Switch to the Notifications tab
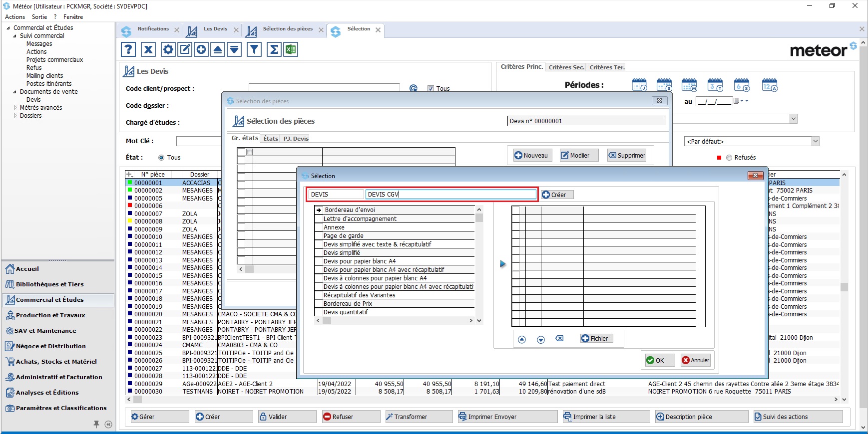This screenshot has height=434, width=868. tap(153, 29)
